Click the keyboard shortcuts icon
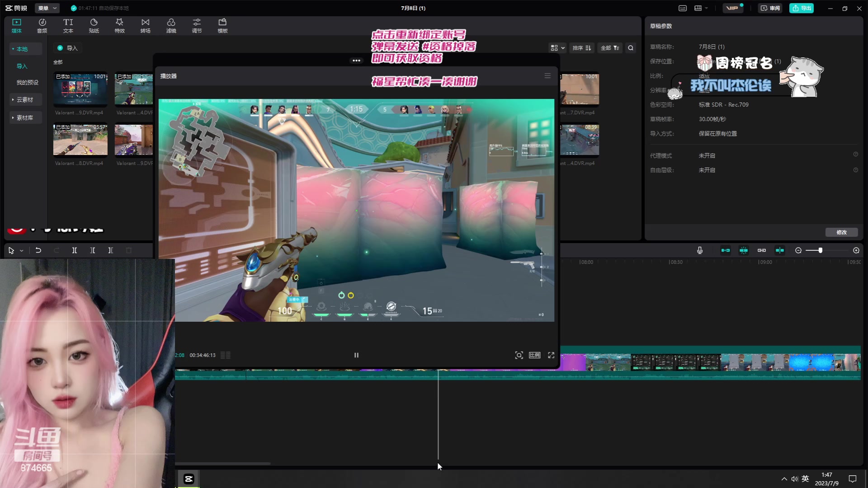This screenshot has width=868, height=488. [x=683, y=8]
